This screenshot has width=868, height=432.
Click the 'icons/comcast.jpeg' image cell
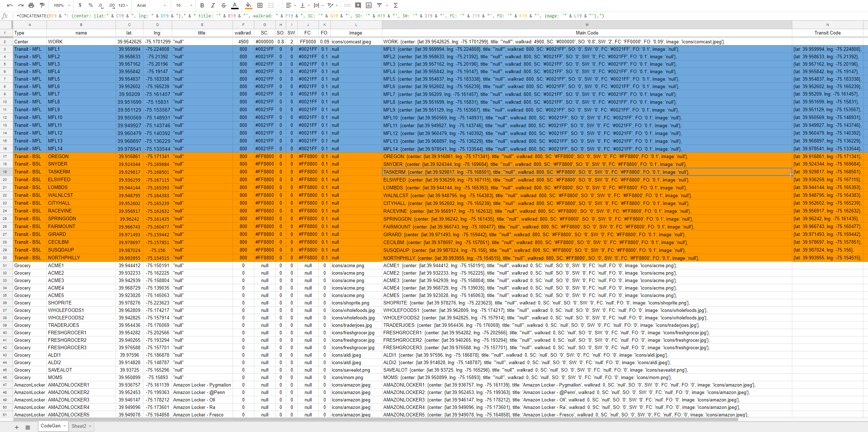tap(356, 42)
